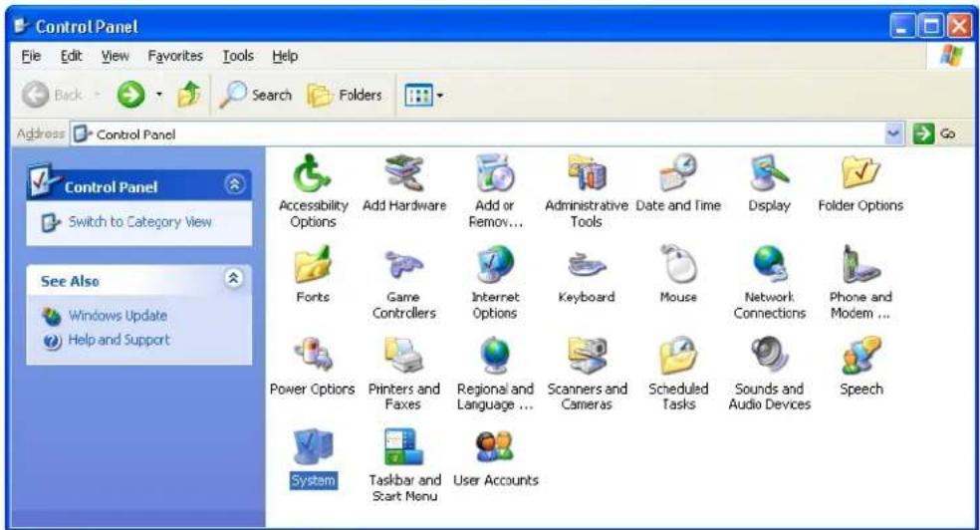Open the Views dropdown button
The height and width of the screenshot is (530, 980).
pos(424,95)
